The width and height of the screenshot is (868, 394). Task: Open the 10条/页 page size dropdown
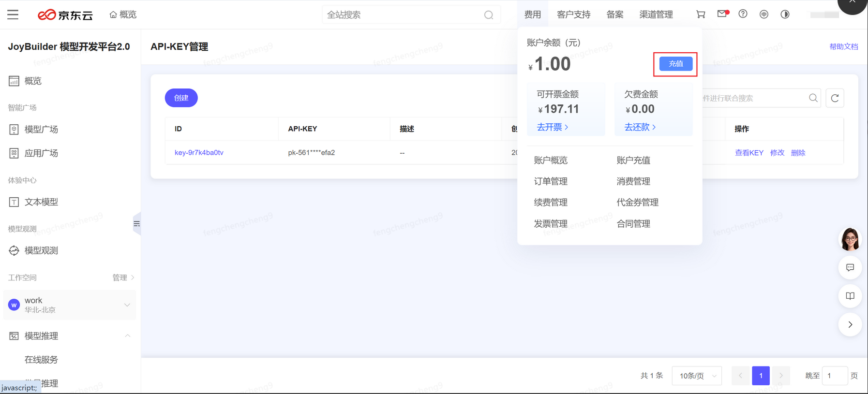click(x=697, y=376)
